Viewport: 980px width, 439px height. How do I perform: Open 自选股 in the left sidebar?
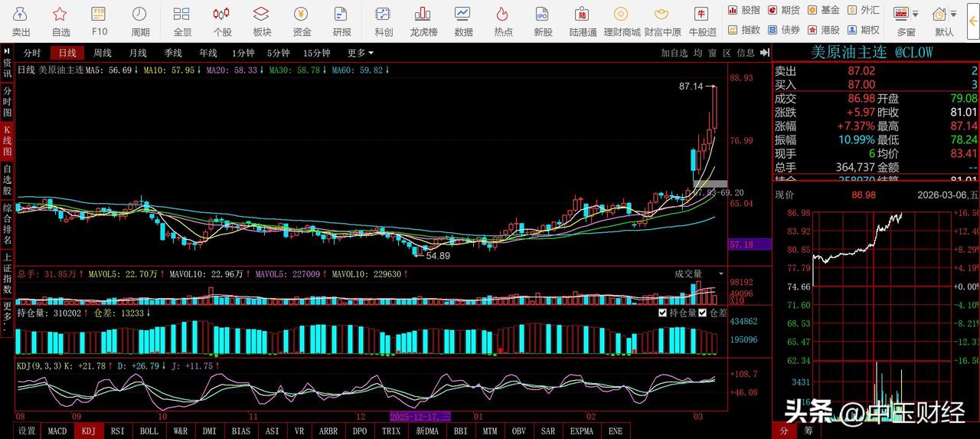pos(7,180)
